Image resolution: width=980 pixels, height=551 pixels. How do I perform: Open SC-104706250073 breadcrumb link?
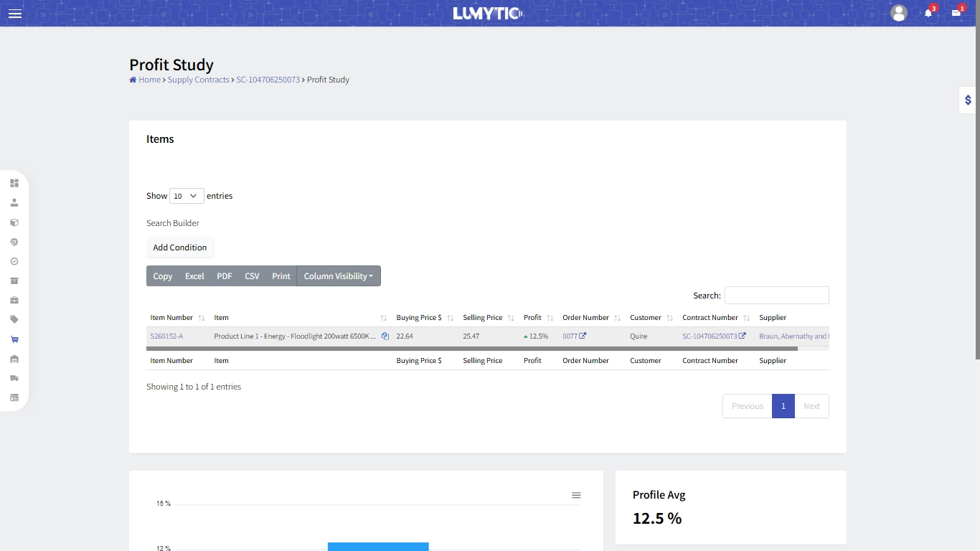pyautogui.click(x=268, y=80)
